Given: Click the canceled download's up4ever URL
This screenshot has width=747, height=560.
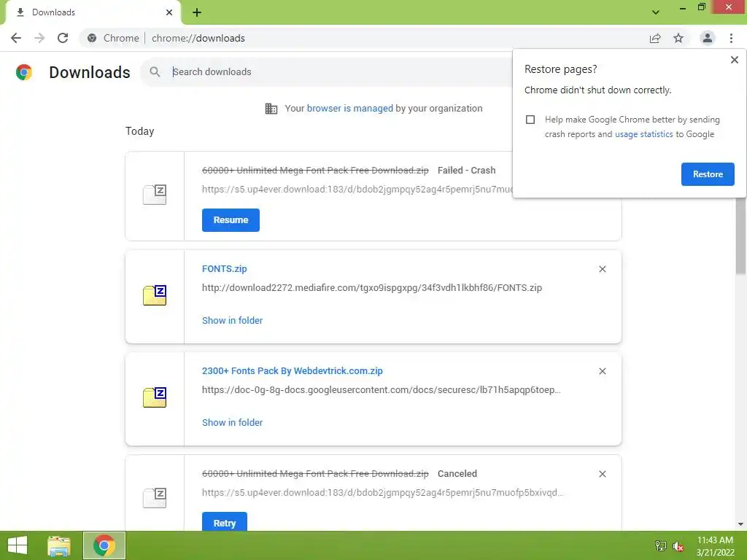Looking at the screenshot, I should point(382,493).
